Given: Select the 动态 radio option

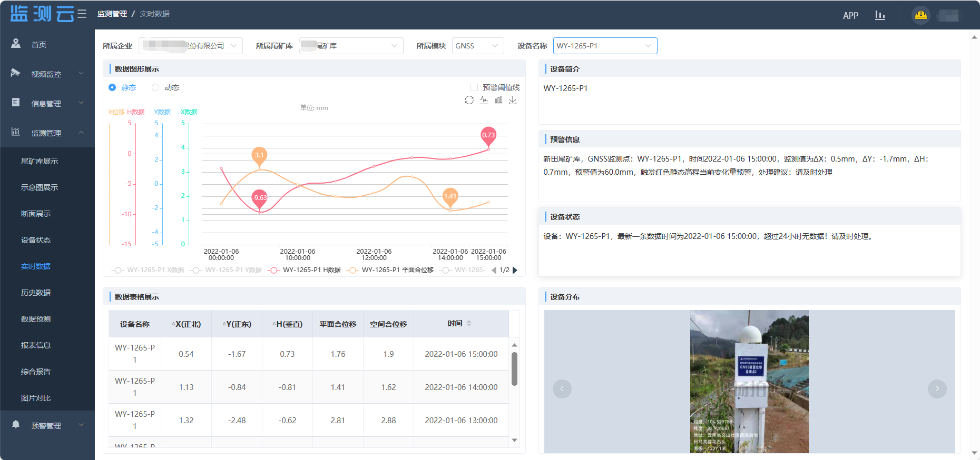Looking at the screenshot, I should 155,87.
